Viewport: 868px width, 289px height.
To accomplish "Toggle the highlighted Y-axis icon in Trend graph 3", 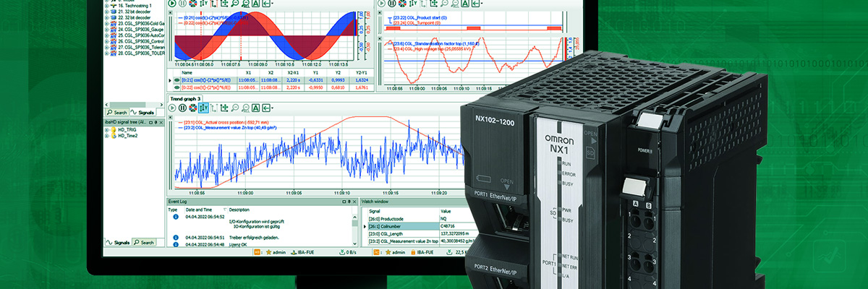I will 203,108.
